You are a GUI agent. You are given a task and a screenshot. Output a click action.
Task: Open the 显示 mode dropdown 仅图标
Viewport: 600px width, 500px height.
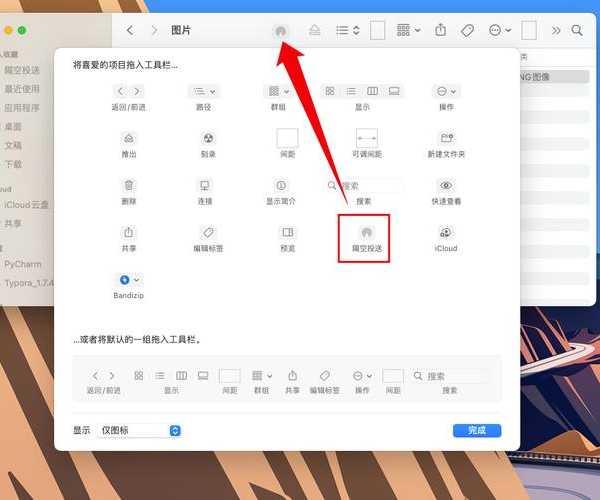[x=140, y=430]
